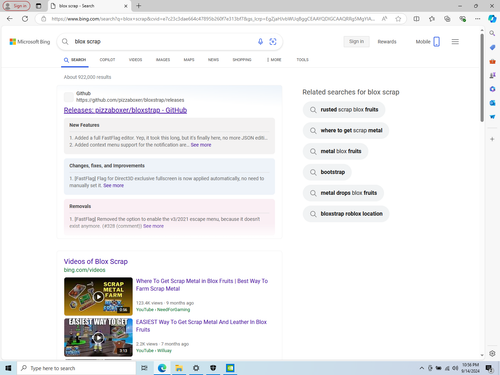Screen dimensions: 500x375
Task: Open the sidebar Tools briefcase icon
Action: [492, 62]
